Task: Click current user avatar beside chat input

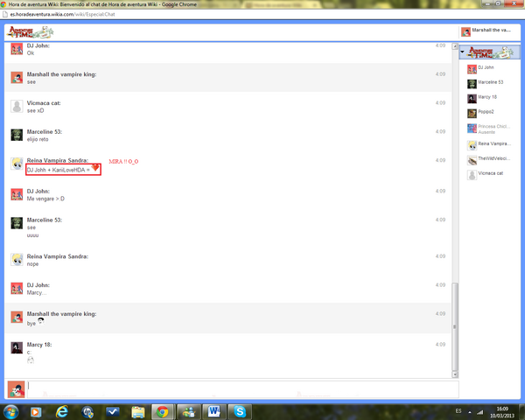Action: click(16, 389)
